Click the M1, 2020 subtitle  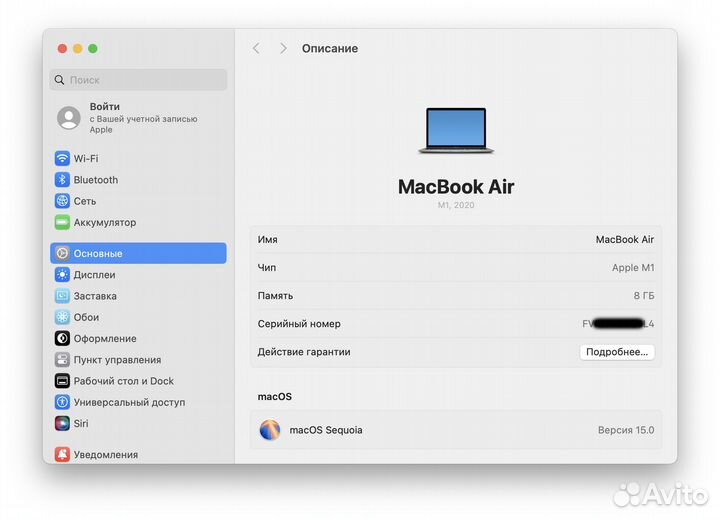(456, 205)
